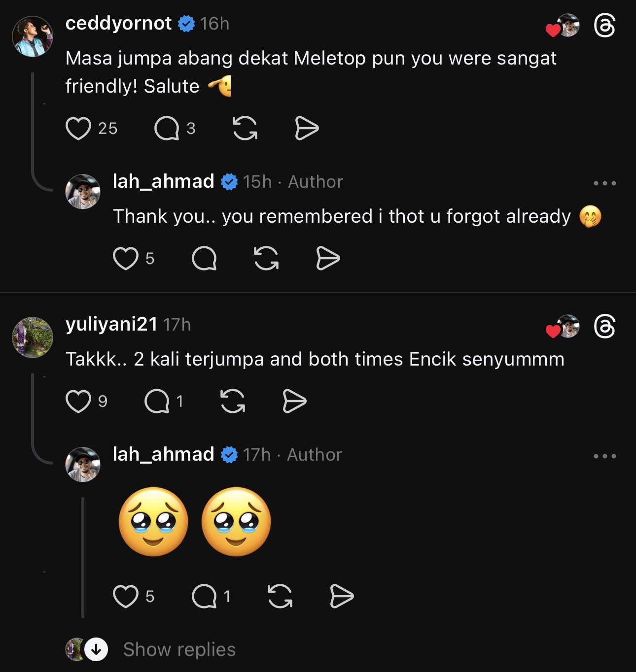
Task: Open ceddyornot's profile from username
Action: click(118, 23)
